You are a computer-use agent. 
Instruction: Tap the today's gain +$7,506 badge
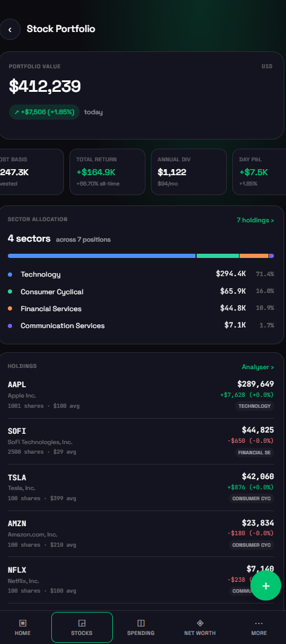(x=44, y=112)
